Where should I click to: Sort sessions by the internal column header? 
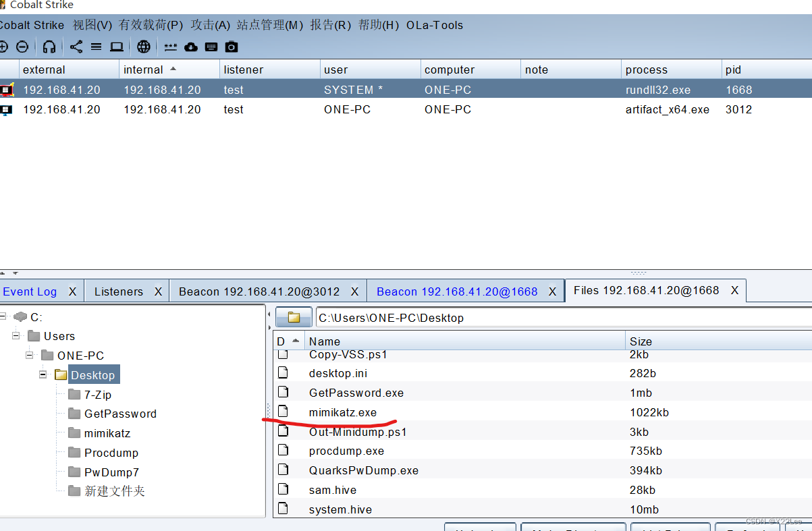[x=169, y=69]
